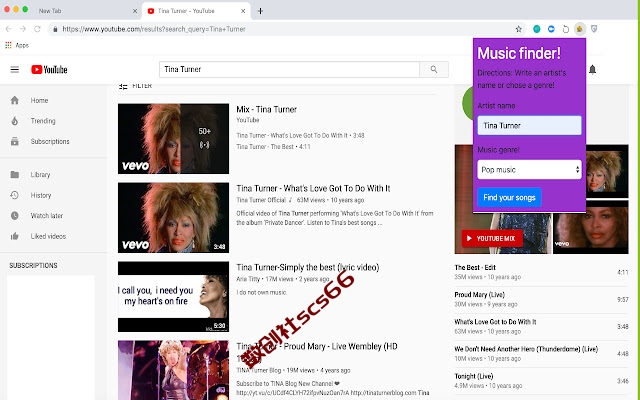
Task: Open Home in the sidebar
Action: tap(39, 100)
